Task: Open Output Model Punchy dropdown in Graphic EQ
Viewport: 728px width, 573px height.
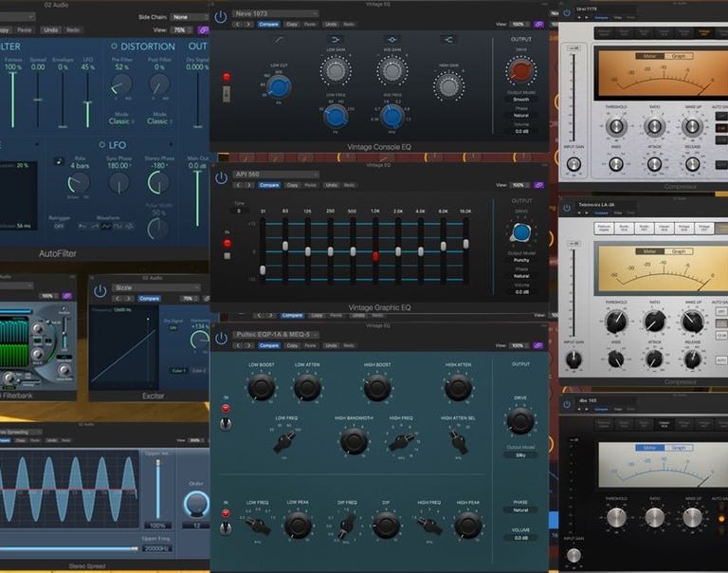Action: tap(521, 260)
